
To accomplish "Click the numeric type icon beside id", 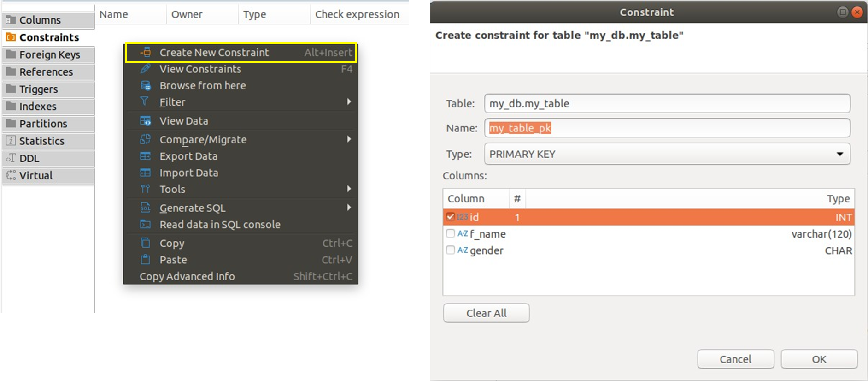I will click(x=462, y=217).
